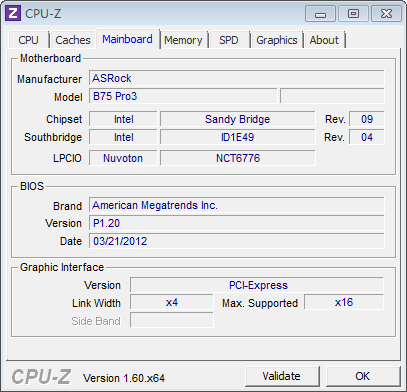Click the Motherboard group title
Image resolution: width=407 pixels, height=392 pixels.
(50, 58)
